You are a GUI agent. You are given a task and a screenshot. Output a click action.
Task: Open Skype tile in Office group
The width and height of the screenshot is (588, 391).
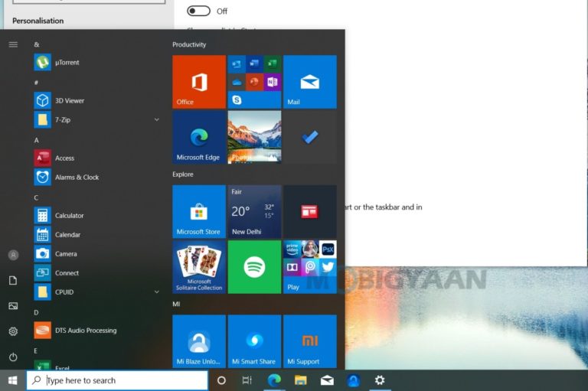pyautogui.click(x=237, y=99)
